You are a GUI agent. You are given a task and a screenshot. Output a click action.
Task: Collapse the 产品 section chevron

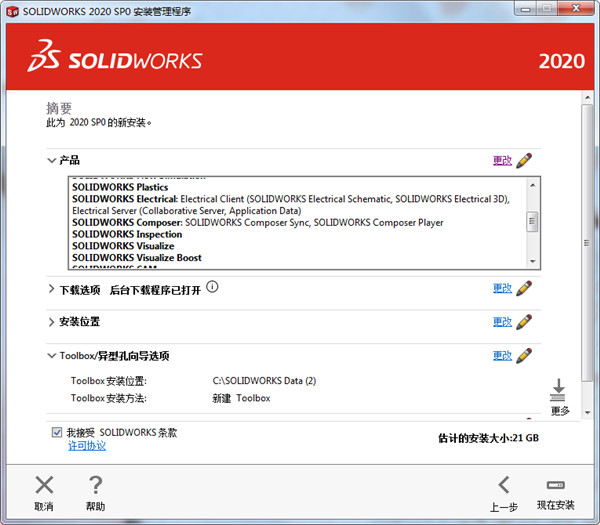click(52, 160)
